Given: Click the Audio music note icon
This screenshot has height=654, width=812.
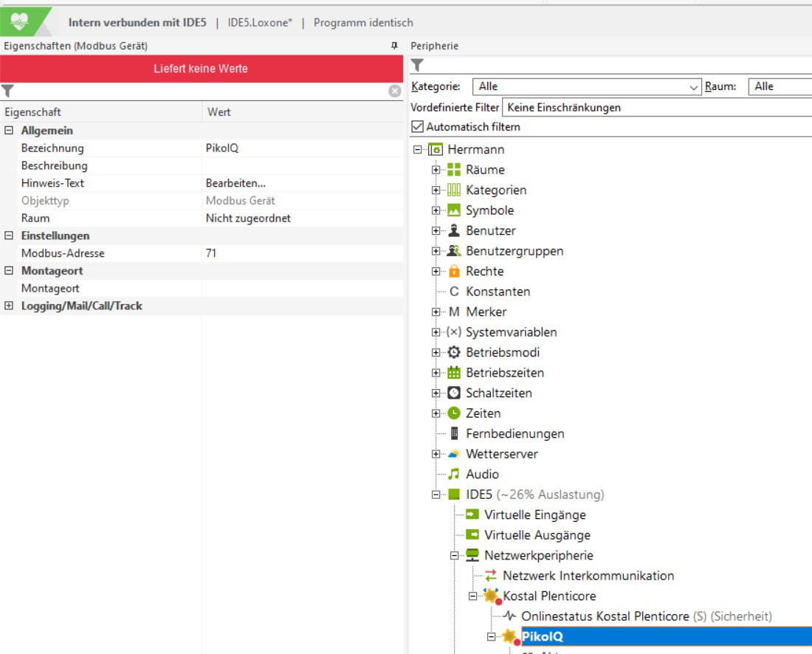Looking at the screenshot, I should click(454, 474).
